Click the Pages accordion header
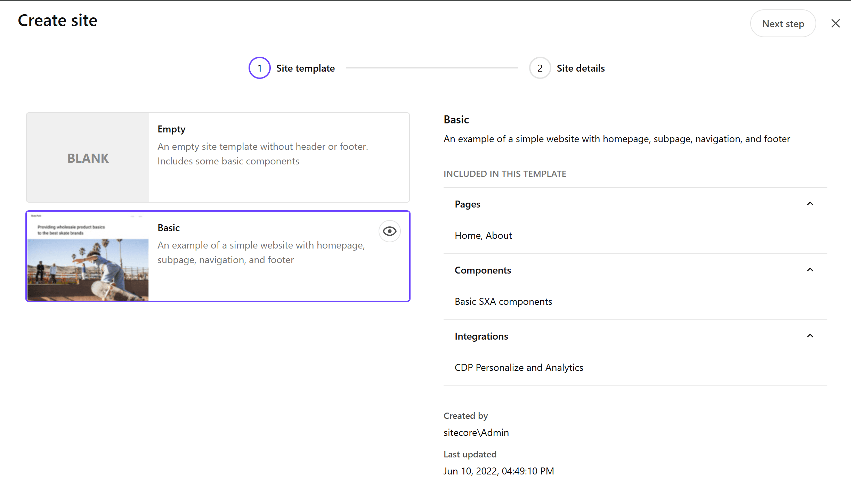This screenshot has width=851, height=504. (x=467, y=204)
